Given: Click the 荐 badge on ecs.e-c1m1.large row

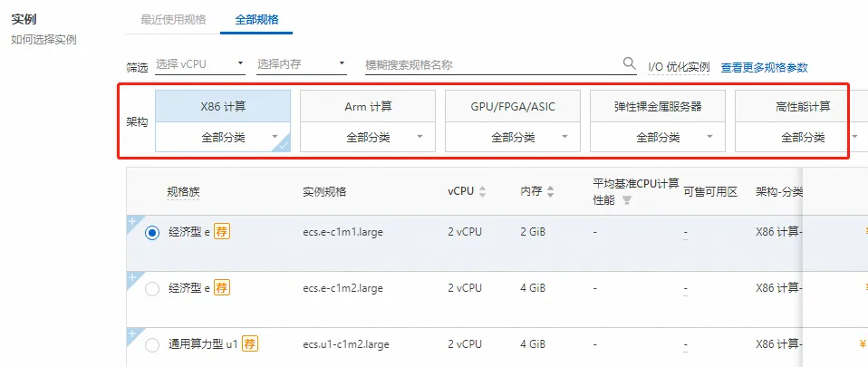Looking at the screenshot, I should coord(222,232).
